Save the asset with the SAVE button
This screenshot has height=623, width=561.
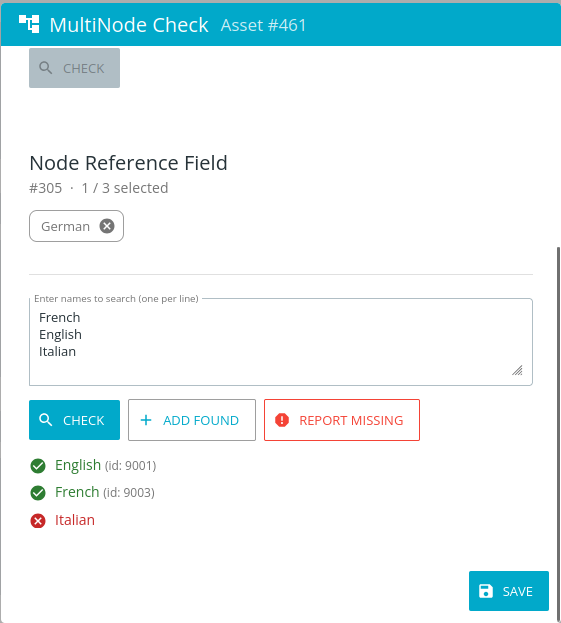(509, 591)
